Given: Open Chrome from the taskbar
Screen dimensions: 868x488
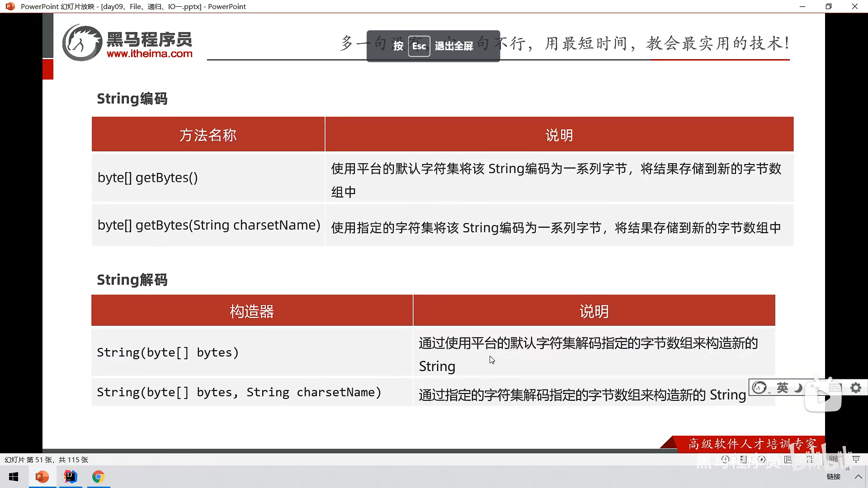Looking at the screenshot, I should 98,477.
